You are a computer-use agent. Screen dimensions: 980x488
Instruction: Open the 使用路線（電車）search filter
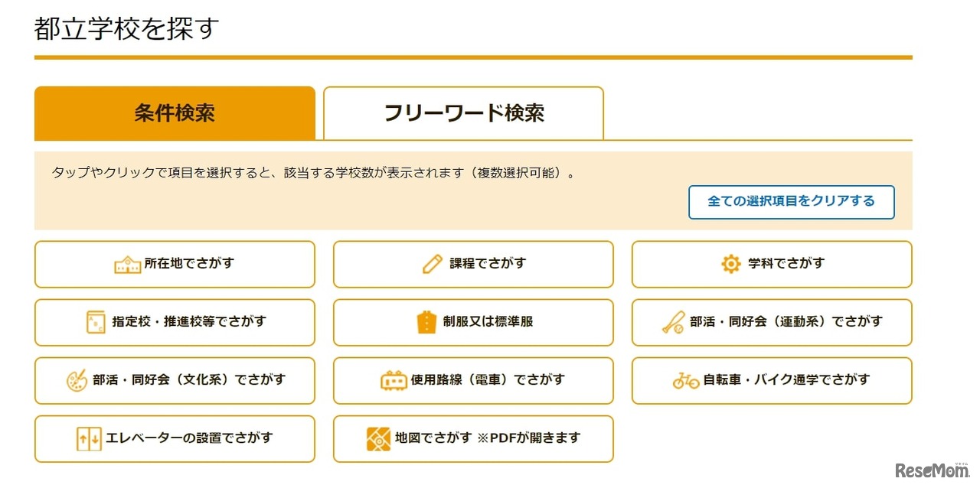[472, 380]
